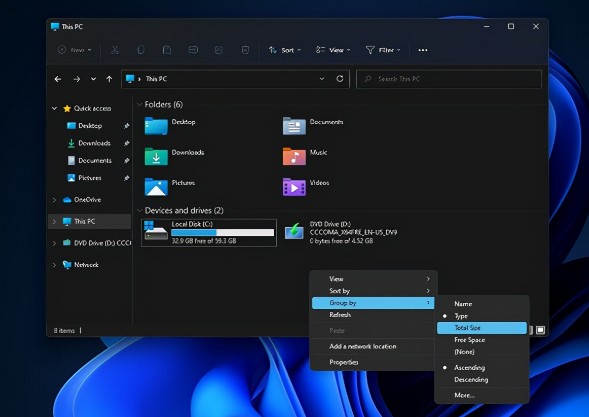Select the Documents folder icon in Folders
The width and height of the screenshot is (589, 417).
click(x=294, y=125)
